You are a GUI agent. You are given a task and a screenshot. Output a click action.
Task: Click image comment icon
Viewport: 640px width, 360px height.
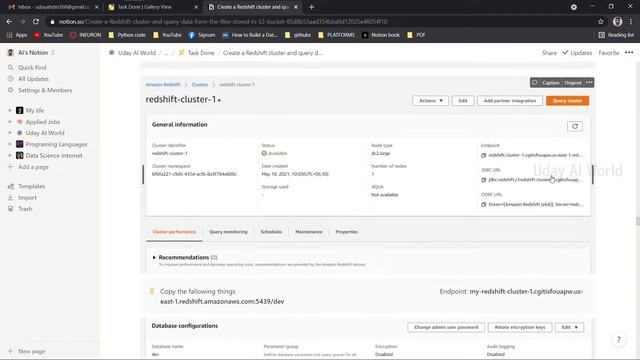(x=535, y=82)
